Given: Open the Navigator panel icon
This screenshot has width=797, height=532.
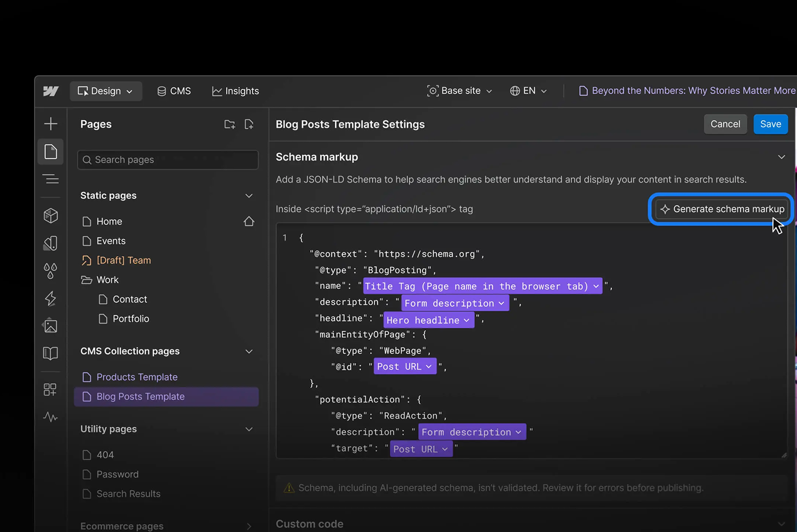Looking at the screenshot, I should pyautogui.click(x=51, y=179).
